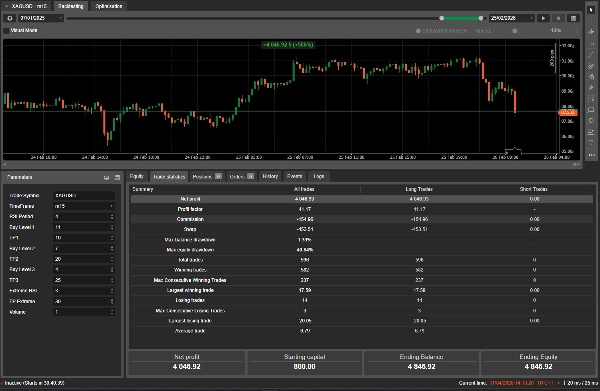Screen dimensions: 600x391
Task: Click the Starting capital 800.00 box
Action: click(x=304, y=363)
